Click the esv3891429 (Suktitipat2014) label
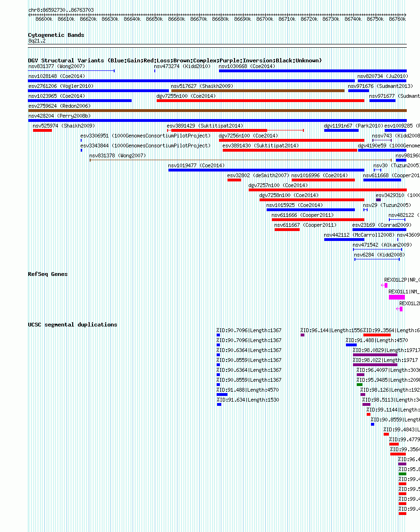The height and width of the screenshot is (532, 420). point(205,126)
